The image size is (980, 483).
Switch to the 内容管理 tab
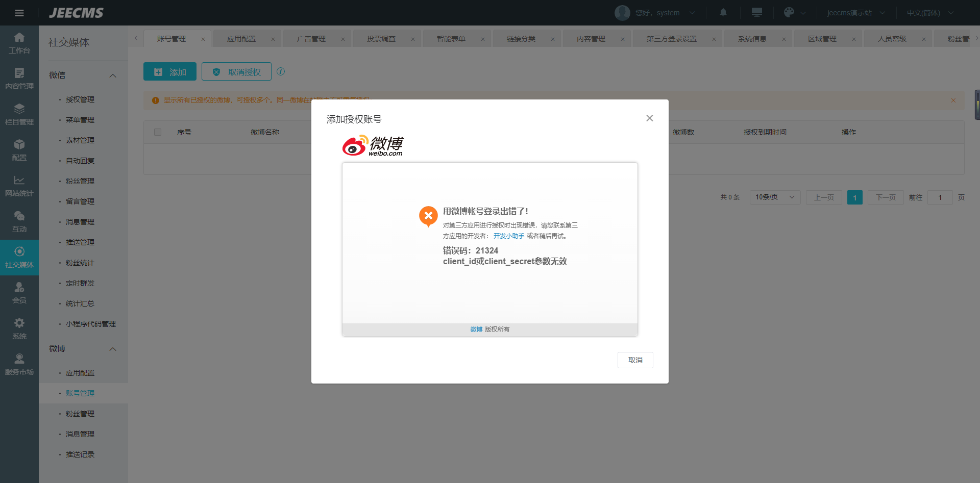(591, 39)
